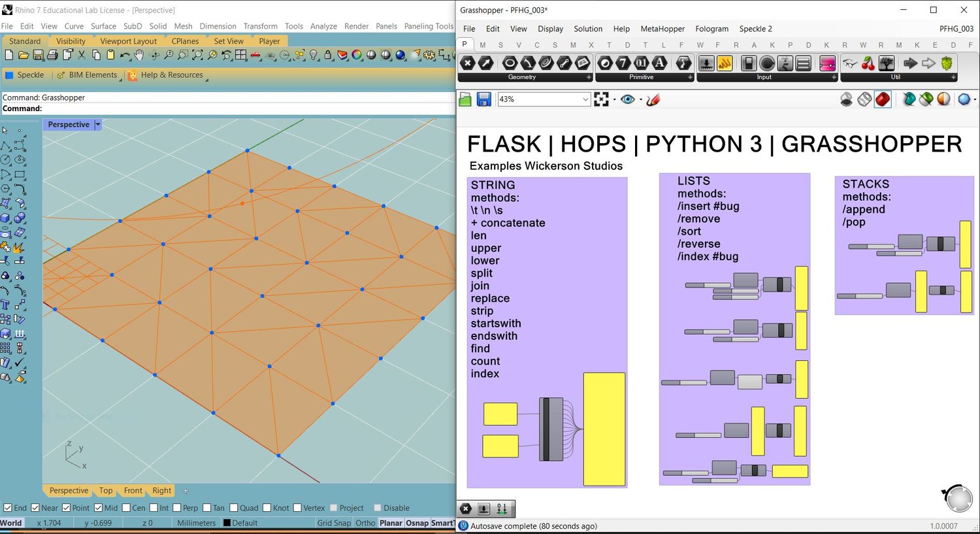Open the MetaHopper menu in Grasshopper

click(x=662, y=29)
